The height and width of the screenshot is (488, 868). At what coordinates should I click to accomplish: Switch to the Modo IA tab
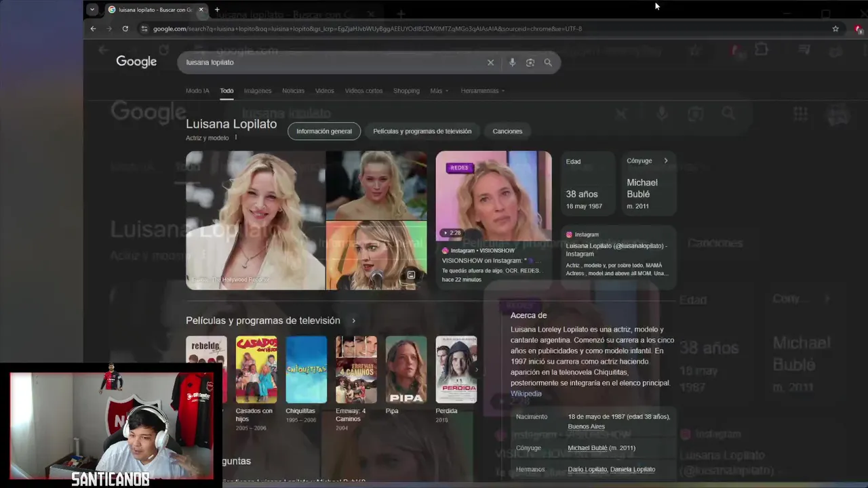click(197, 91)
